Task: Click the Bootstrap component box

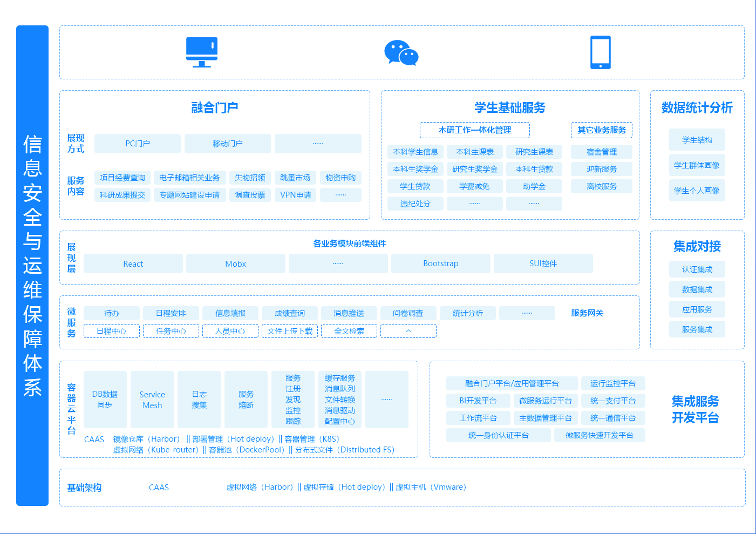Action: coord(440,263)
